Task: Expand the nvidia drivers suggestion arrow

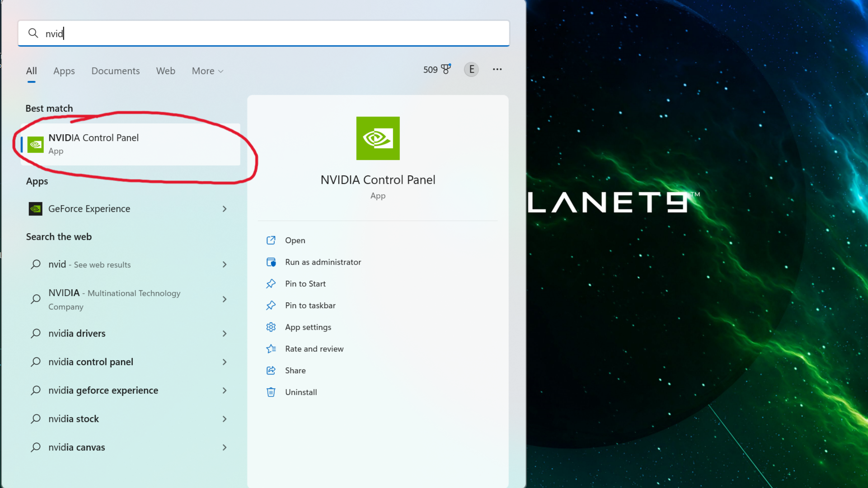Action: [225, 333]
